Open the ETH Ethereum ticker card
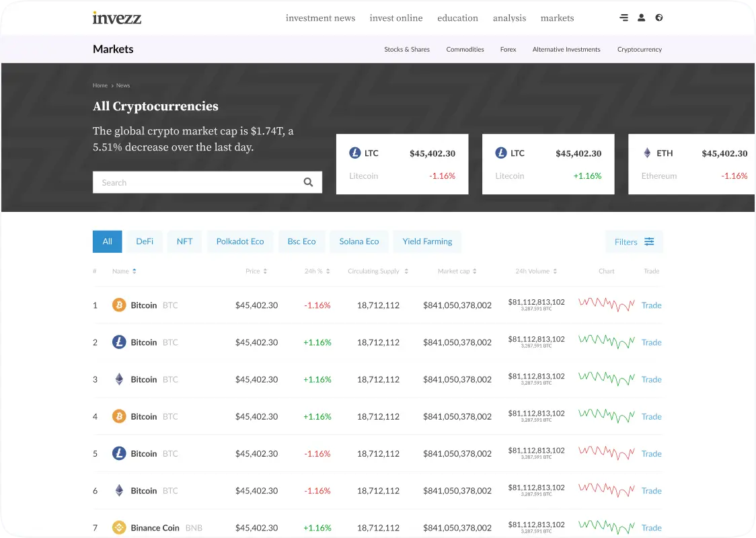 coord(692,164)
